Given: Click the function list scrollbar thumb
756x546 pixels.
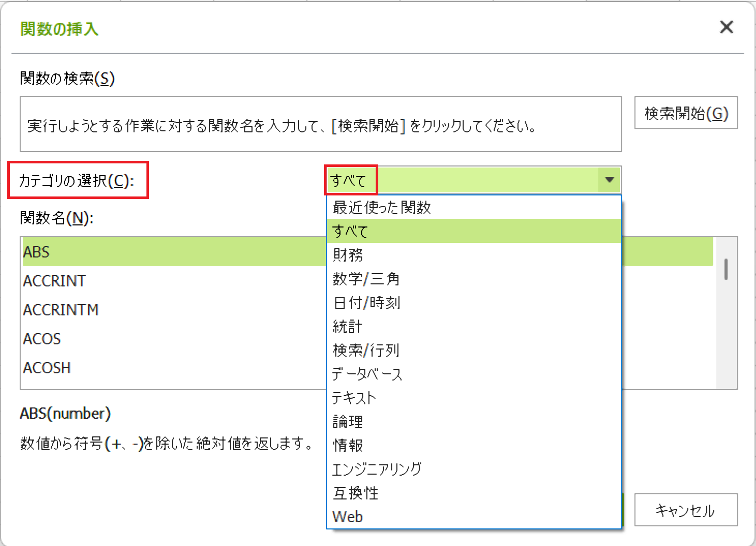Looking at the screenshot, I should tap(726, 269).
